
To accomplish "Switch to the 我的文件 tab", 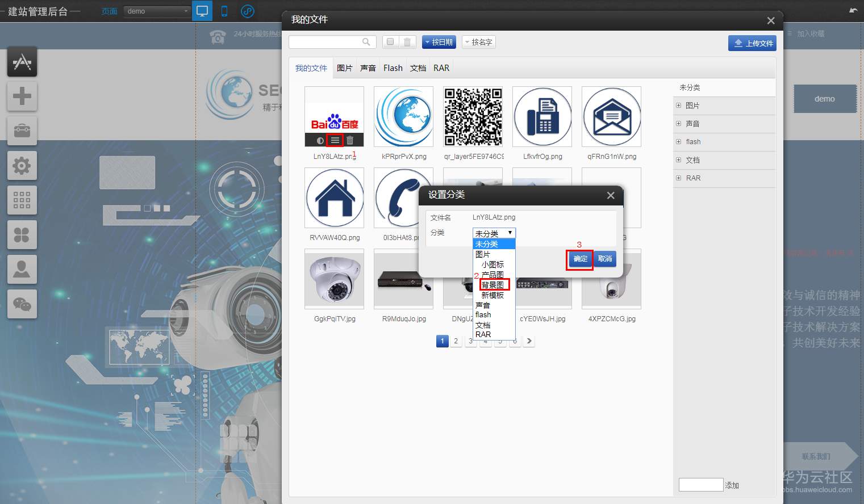I will pos(311,68).
